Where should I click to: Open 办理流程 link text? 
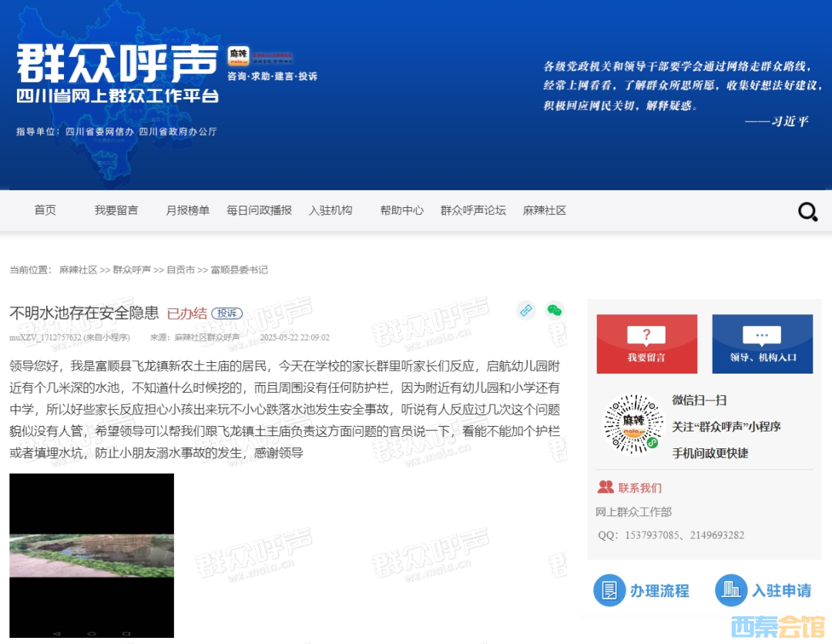click(659, 590)
